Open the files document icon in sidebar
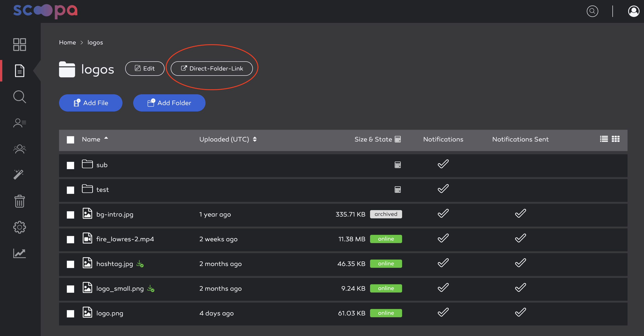Image resolution: width=644 pixels, height=336 pixels. pyautogui.click(x=19, y=71)
